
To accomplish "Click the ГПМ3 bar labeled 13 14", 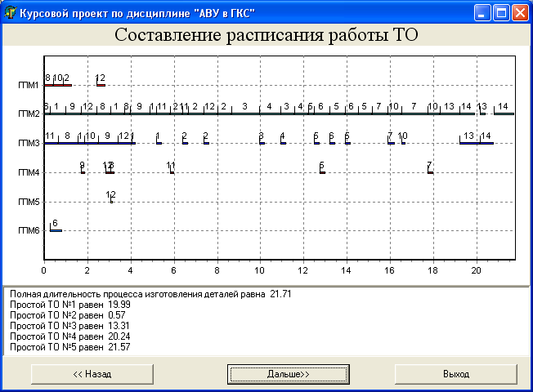I will coord(477,142).
